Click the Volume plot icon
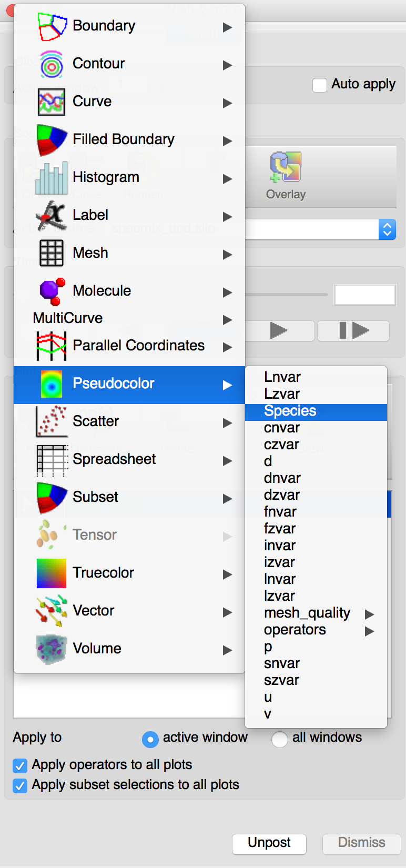 [x=52, y=649]
